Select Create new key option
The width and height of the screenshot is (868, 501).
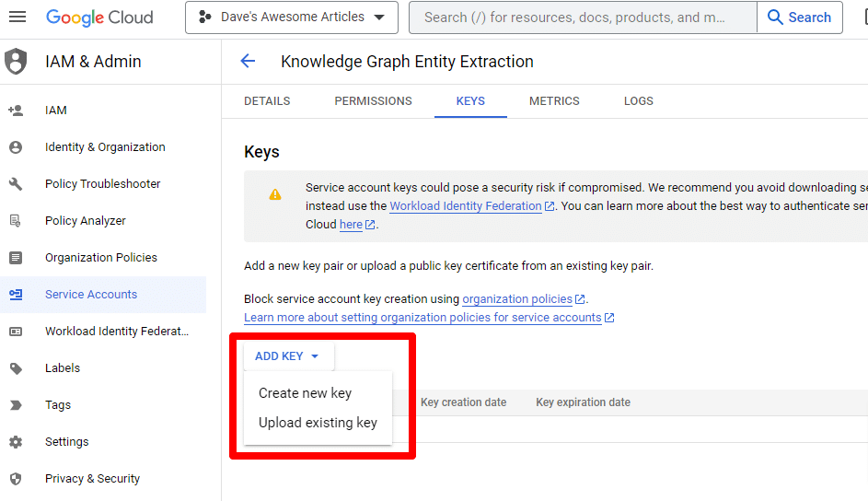click(x=305, y=393)
